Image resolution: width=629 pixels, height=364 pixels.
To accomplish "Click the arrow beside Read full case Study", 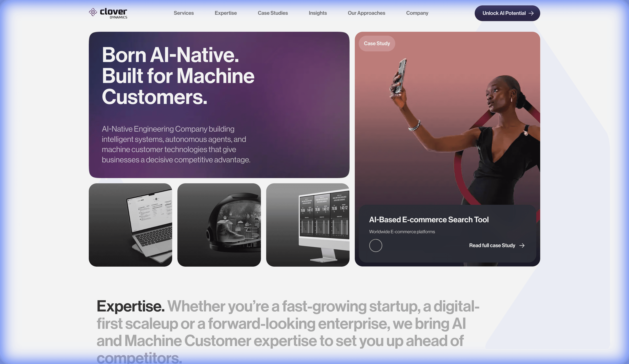I will (x=522, y=246).
